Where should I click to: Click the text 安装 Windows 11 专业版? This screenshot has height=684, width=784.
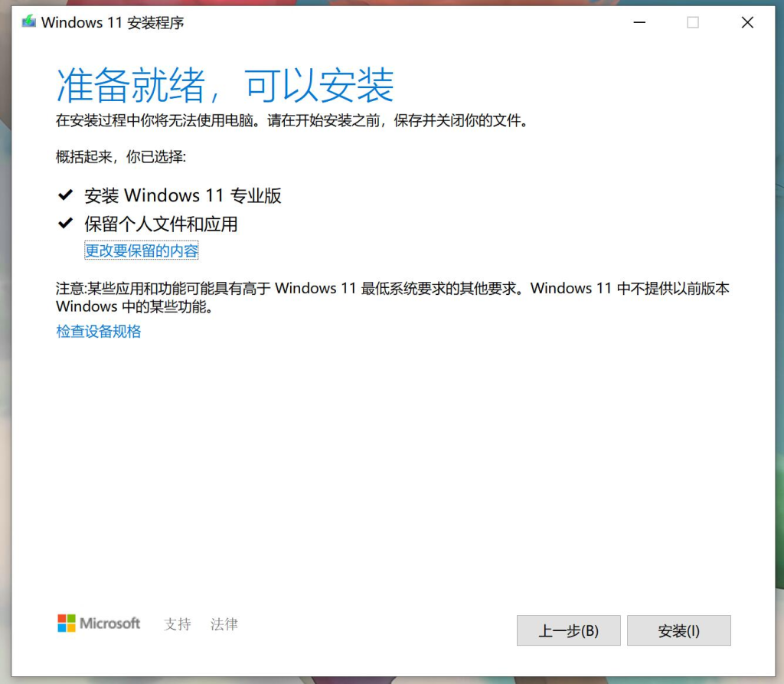(x=182, y=195)
